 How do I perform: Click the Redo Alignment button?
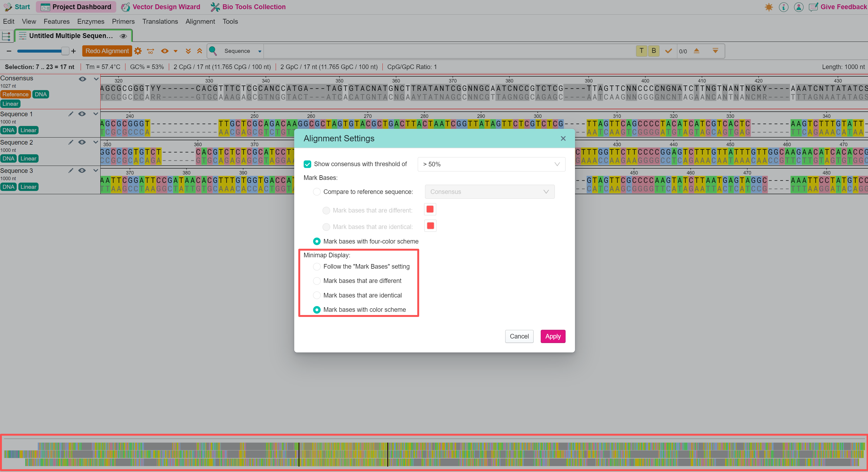(107, 51)
